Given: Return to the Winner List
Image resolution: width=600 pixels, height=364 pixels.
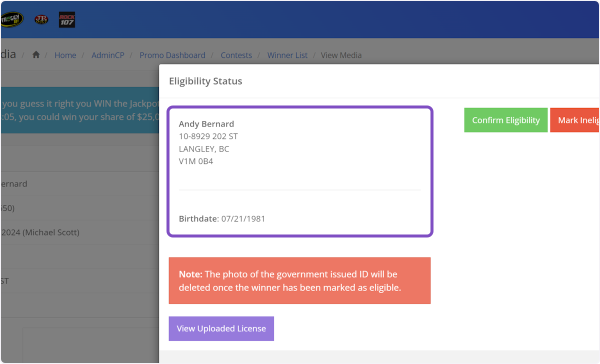Looking at the screenshot, I should coord(287,55).
